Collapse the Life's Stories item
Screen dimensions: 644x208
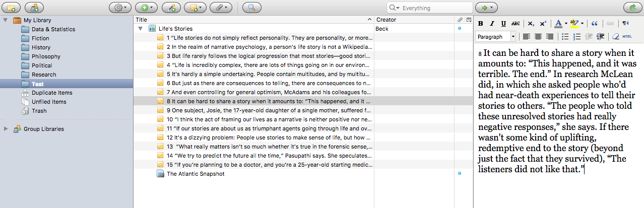tap(140, 29)
